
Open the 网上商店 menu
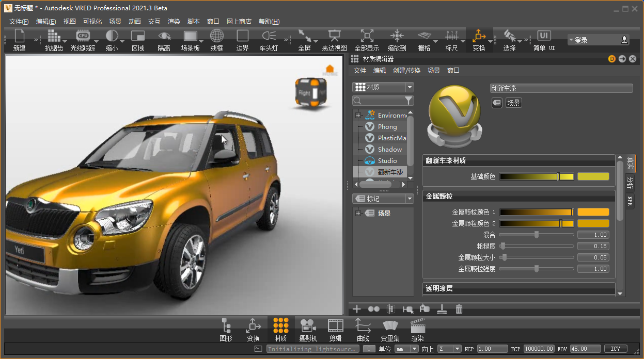239,21
